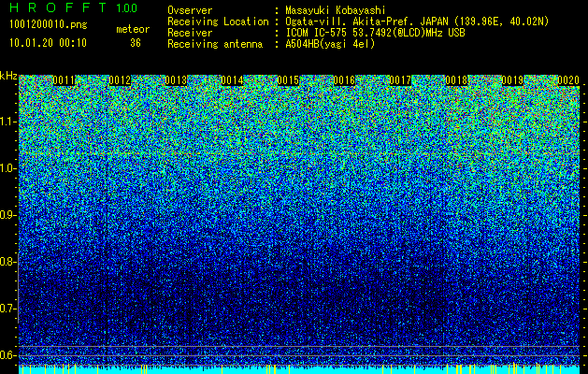The width and height of the screenshot is (588, 374).
Task: Click the A504HB(yagi 4el) antenna value
Action: click(330, 44)
